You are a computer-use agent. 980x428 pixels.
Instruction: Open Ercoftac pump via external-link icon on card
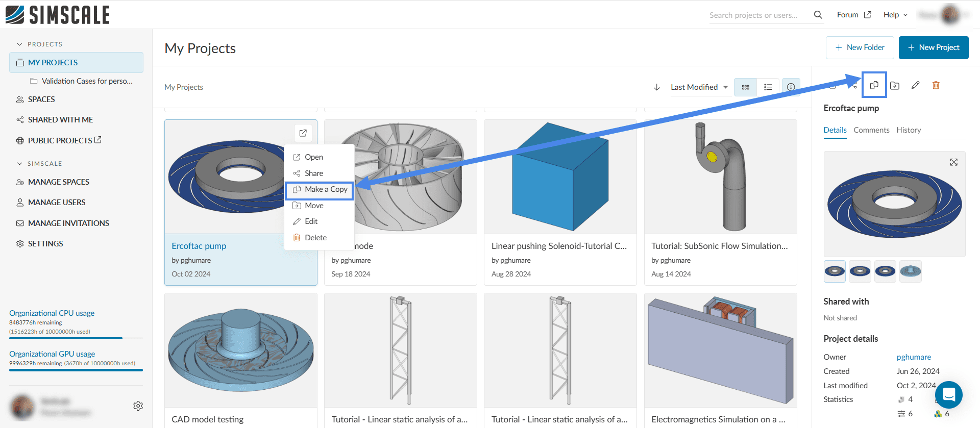[303, 133]
